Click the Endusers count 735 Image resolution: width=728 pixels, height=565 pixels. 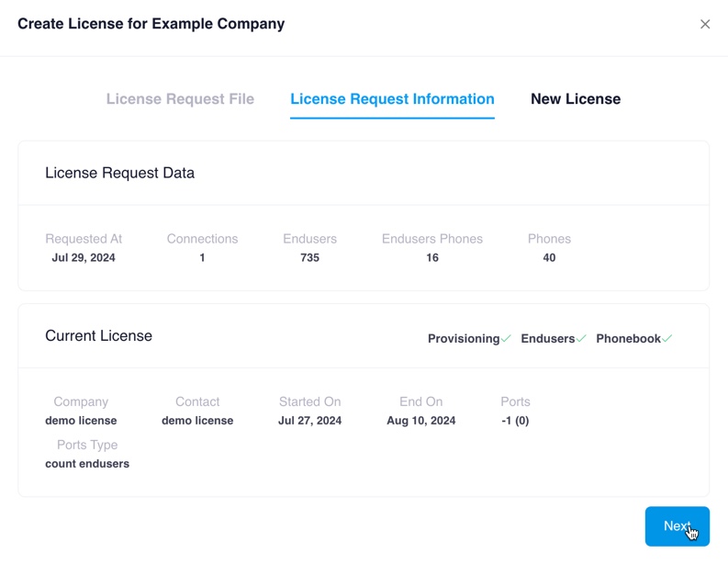pyautogui.click(x=309, y=258)
